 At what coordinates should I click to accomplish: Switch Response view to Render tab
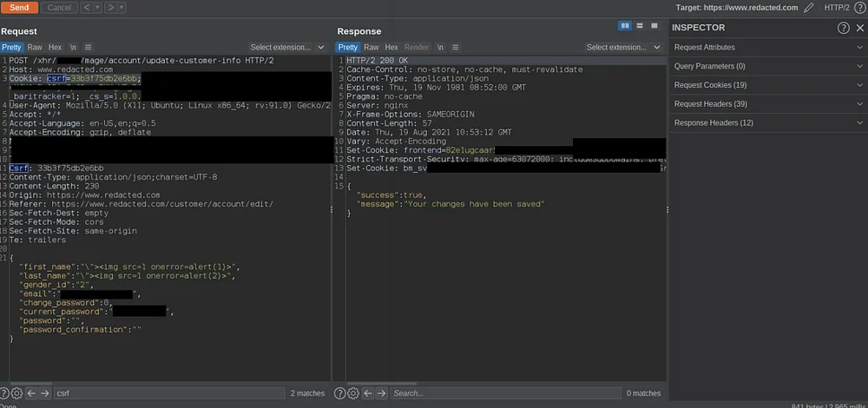(417, 47)
